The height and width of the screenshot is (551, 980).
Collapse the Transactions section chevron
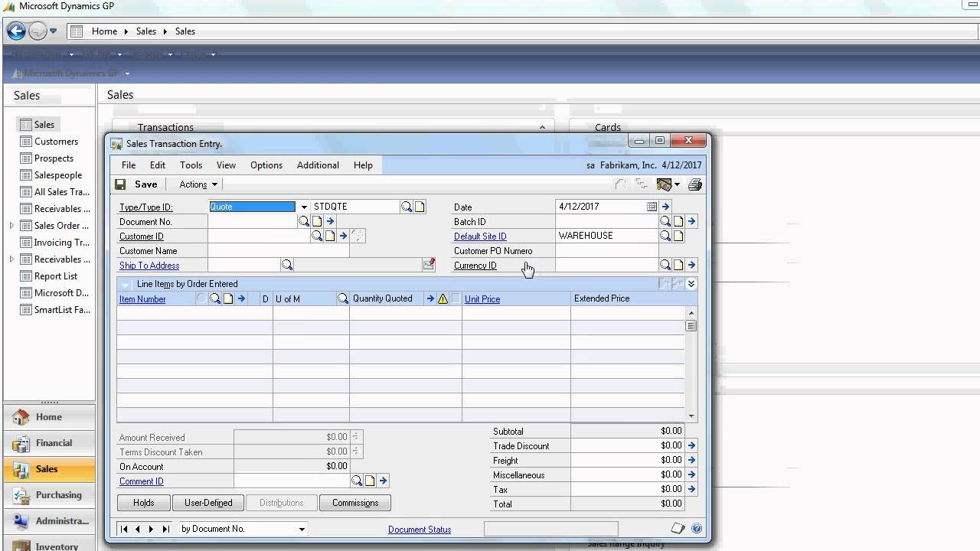pyautogui.click(x=542, y=128)
